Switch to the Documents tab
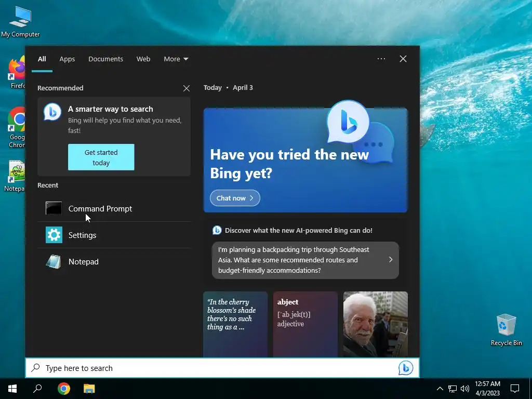 [105, 59]
